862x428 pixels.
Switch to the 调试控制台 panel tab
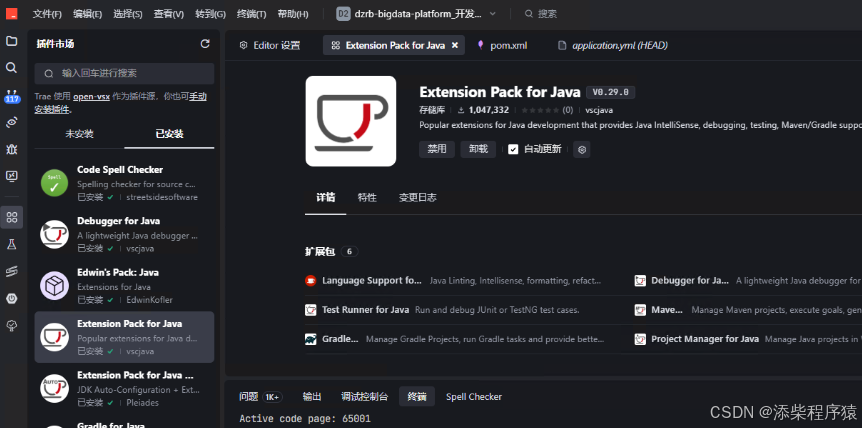pyautogui.click(x=364, y=397)
